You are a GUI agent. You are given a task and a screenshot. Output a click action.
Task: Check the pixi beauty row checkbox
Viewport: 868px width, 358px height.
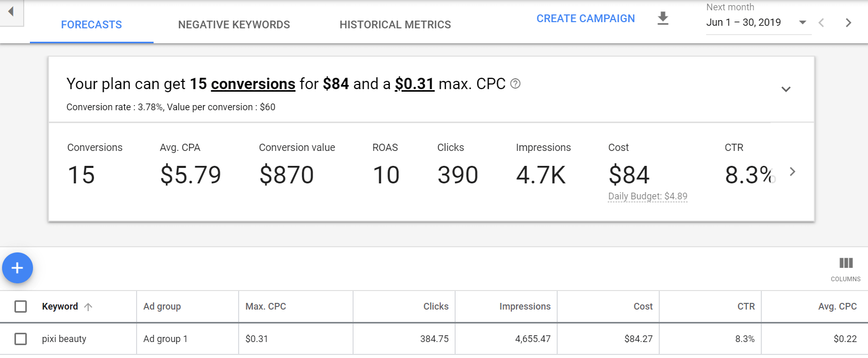pos(21,339)
